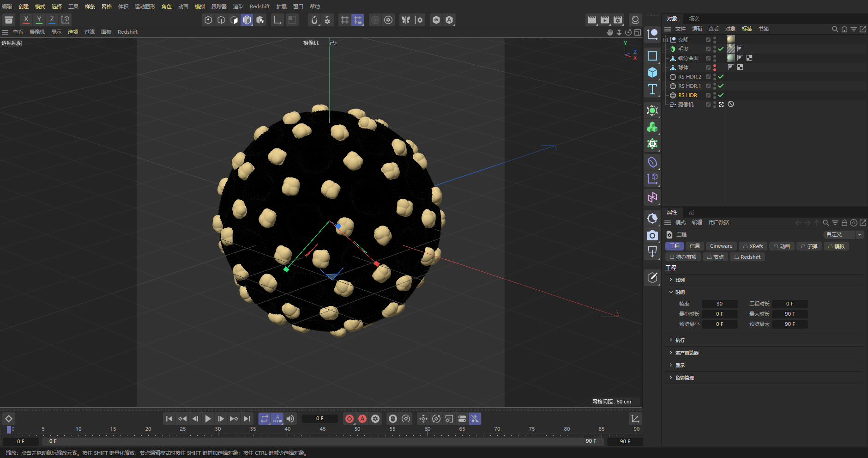Open the Redshift attribute tab button
The width and height of the screenshot is (868, 458).
click(x=747, y=257)
